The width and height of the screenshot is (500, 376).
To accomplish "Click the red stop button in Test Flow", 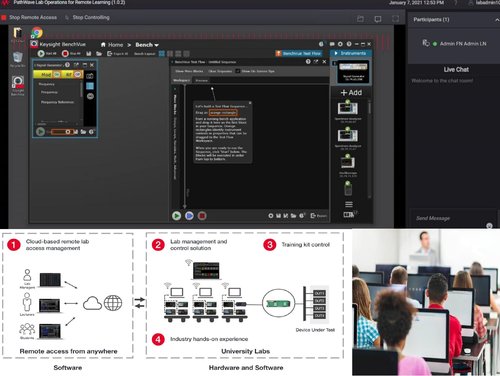I will 202,216.
